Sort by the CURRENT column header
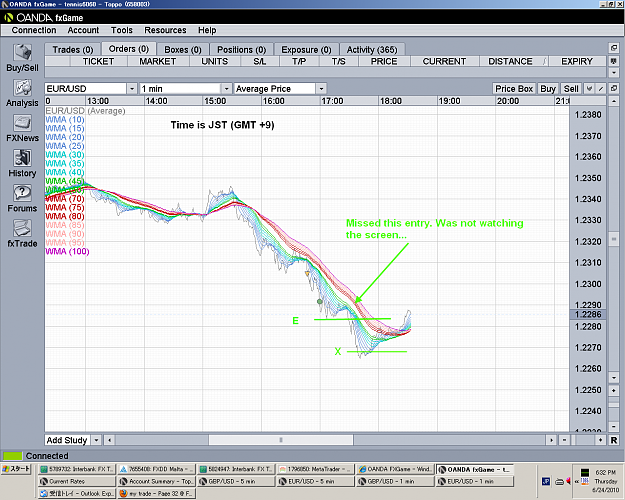 coord(444,61)
